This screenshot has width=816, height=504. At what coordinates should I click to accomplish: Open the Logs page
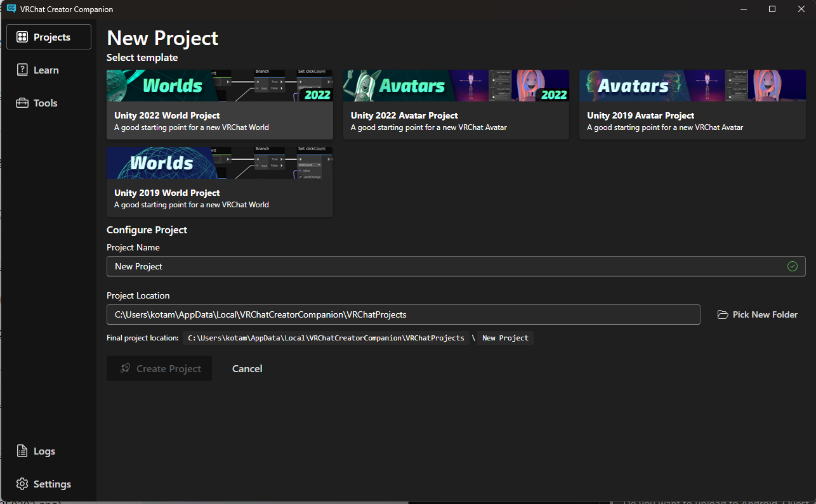(x=49, y=451)
